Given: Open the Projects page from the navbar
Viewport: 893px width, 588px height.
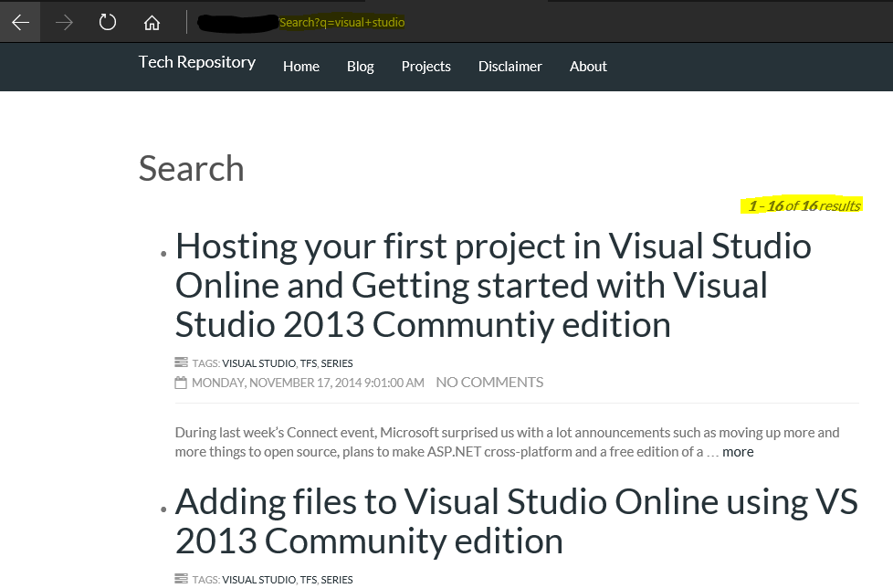Looking at the screenshot, I should coord(426,67).
